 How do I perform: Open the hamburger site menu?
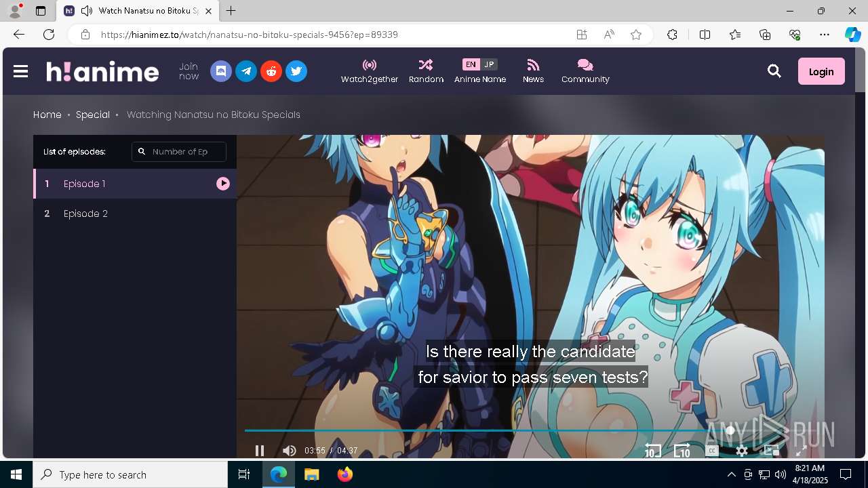(20, 71)
